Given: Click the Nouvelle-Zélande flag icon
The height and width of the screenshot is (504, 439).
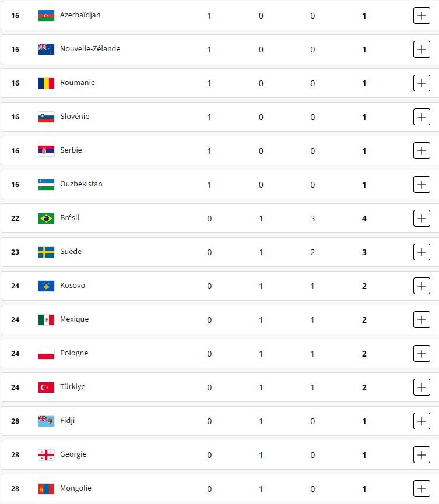Looking at the screenshot, I should click(46, 50).
